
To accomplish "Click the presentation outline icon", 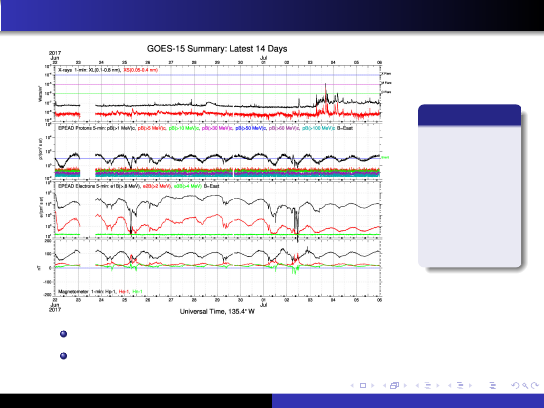I will (x=492, y=385).
